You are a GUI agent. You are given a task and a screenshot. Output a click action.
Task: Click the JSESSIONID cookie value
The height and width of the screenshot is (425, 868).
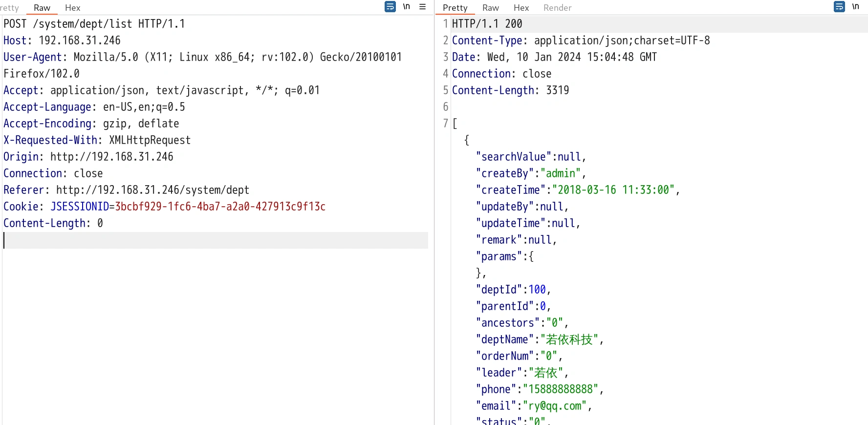(220, 207)
